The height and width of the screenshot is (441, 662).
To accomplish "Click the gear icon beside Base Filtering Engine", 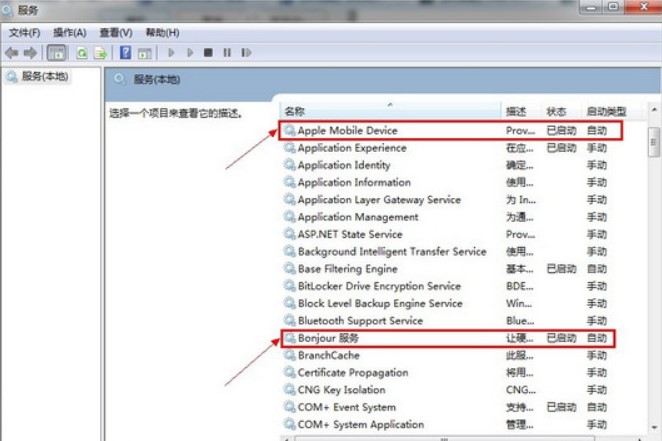I will pos(290,269).
